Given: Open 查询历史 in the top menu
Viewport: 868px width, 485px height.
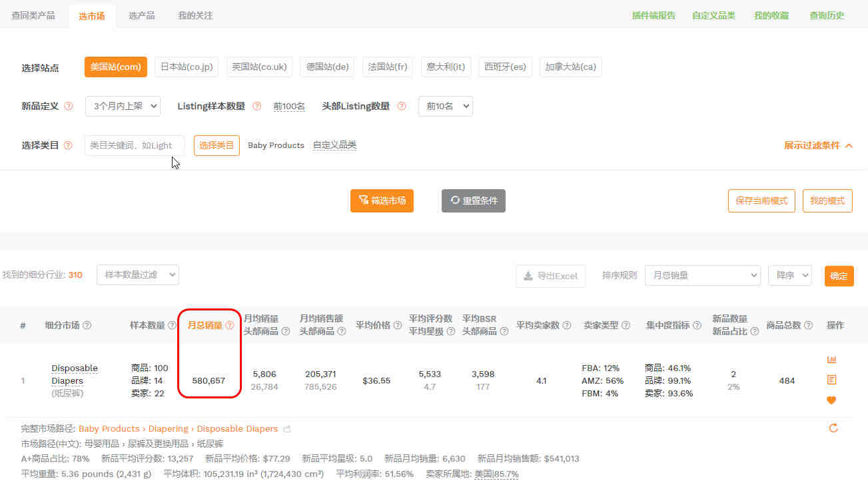Looking at the screenshot, I should coord(827,15).
